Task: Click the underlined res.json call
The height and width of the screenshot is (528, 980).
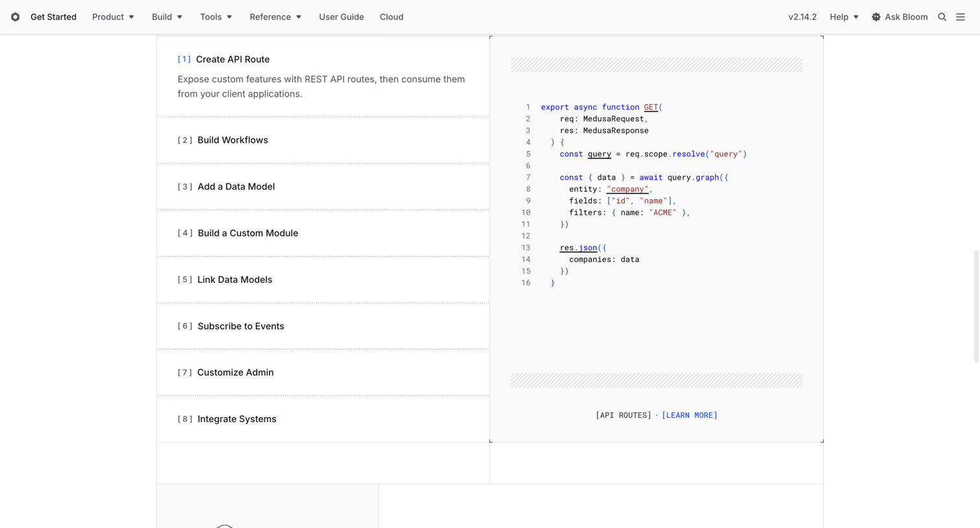Action: pos(579,248)
